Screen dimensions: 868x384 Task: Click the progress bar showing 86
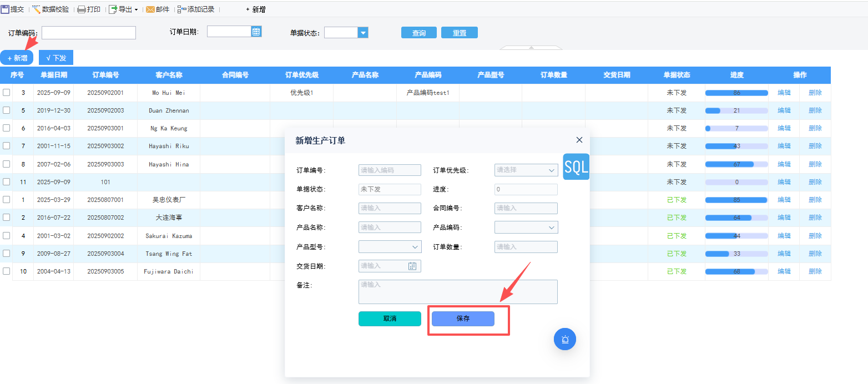click(x=736, y=93)
